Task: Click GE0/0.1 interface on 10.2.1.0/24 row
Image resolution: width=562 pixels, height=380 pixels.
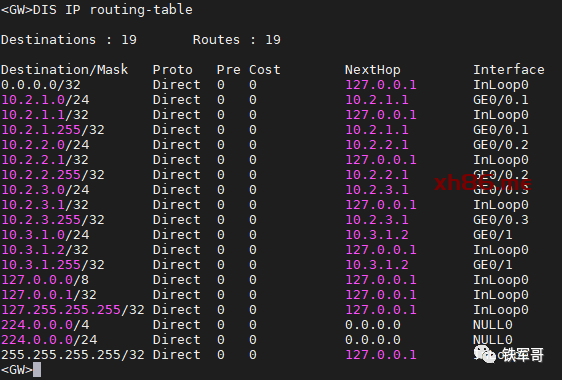Action: [501, 100]
